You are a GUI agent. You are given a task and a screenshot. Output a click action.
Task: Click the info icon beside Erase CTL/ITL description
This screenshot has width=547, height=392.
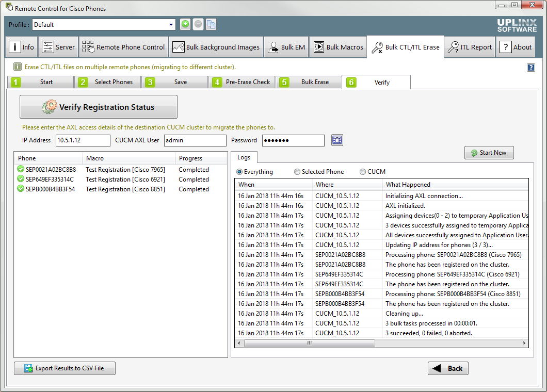tap(17, 67)
